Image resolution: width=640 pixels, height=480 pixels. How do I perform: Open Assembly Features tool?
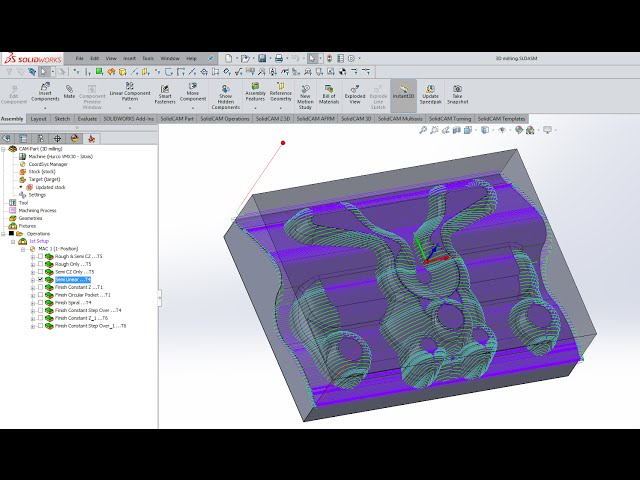pyautogui.click(x=256, y=91)
